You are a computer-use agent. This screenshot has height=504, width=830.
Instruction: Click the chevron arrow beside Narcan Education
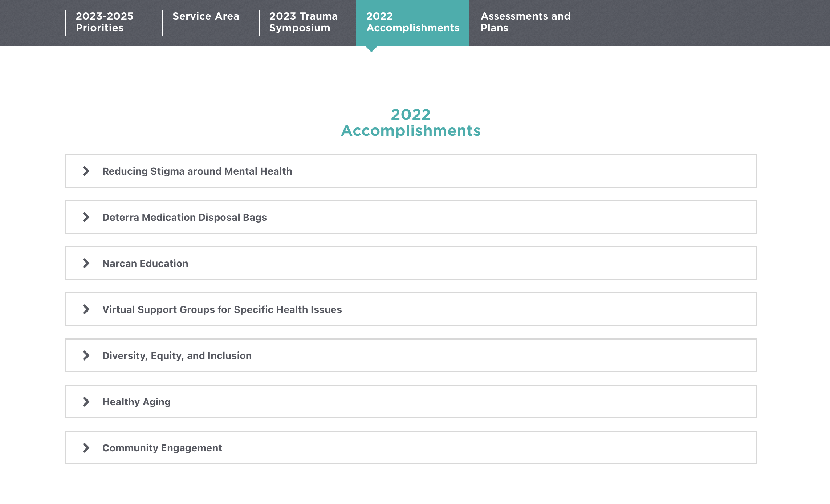click(86, 263)
